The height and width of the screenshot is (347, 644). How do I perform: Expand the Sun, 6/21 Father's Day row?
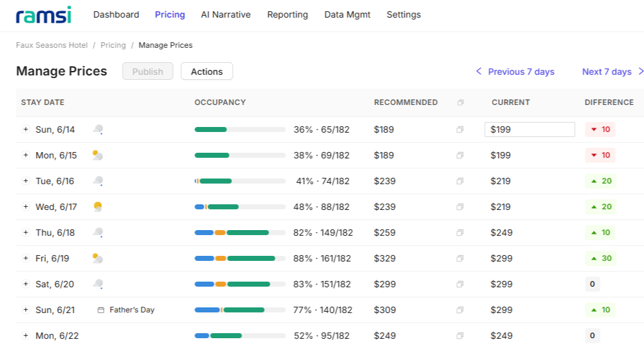click(x=25, y=310)
